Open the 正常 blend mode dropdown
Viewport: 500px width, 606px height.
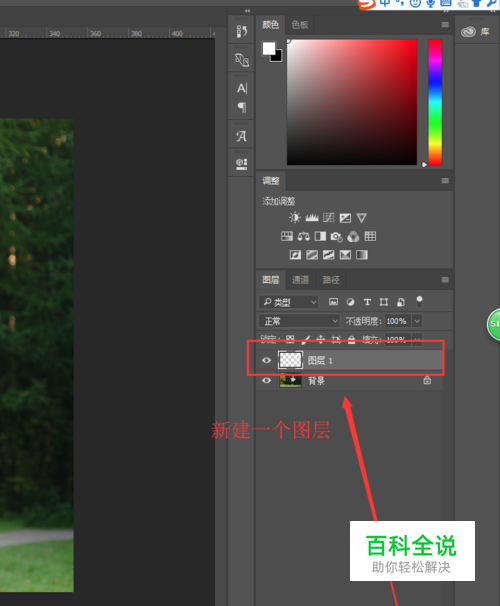tap(299, 321)
